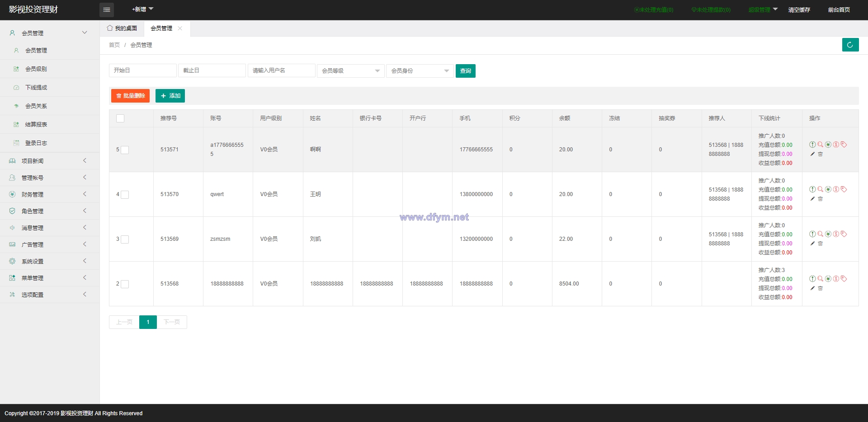
Task: Check the checkbox for row 4 (513570)
Action: point(125,195)
